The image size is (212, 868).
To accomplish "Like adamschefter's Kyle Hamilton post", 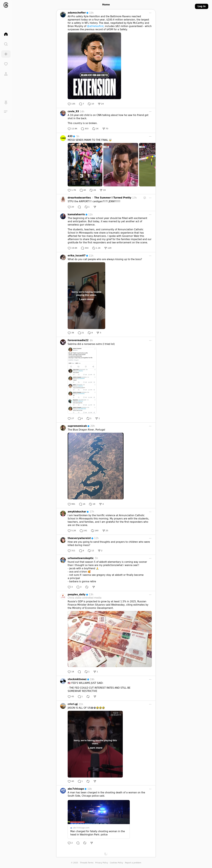I will coord(69,104).
